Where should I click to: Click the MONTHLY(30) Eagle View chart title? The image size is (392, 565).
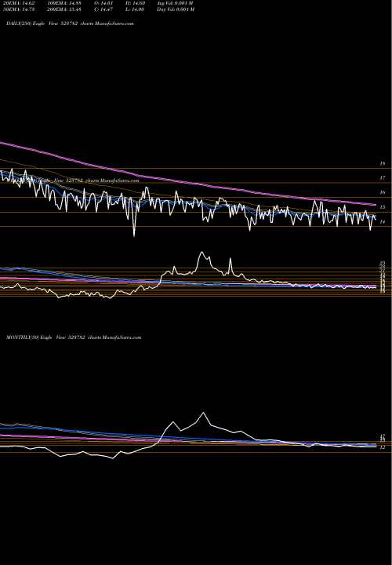pyautogui.click(x=74, y=337)
